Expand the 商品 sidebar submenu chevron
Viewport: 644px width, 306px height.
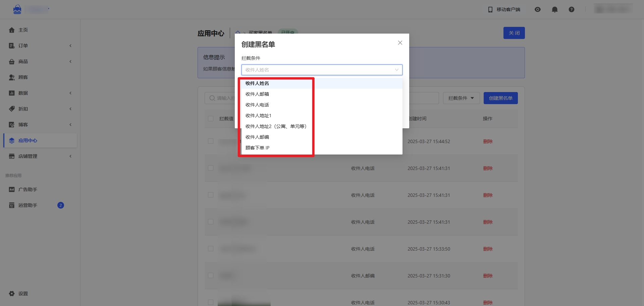70,61
